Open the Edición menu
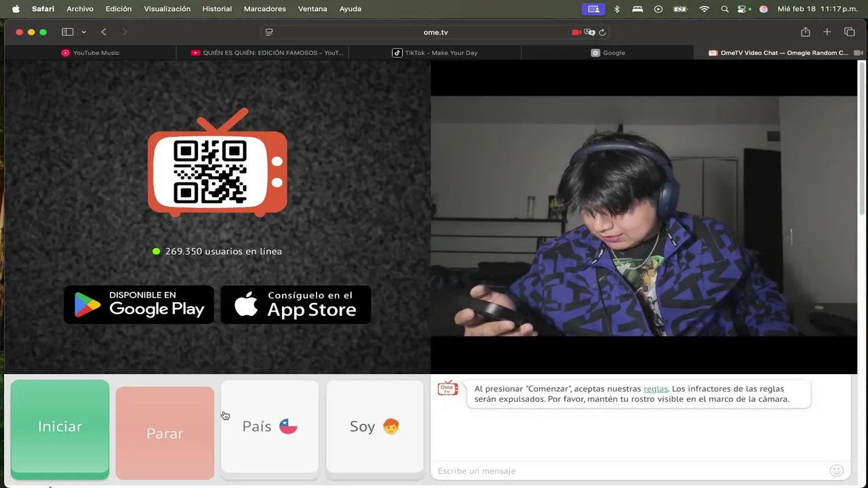Viewport: 868px width, 488px height. click(119, 9)
